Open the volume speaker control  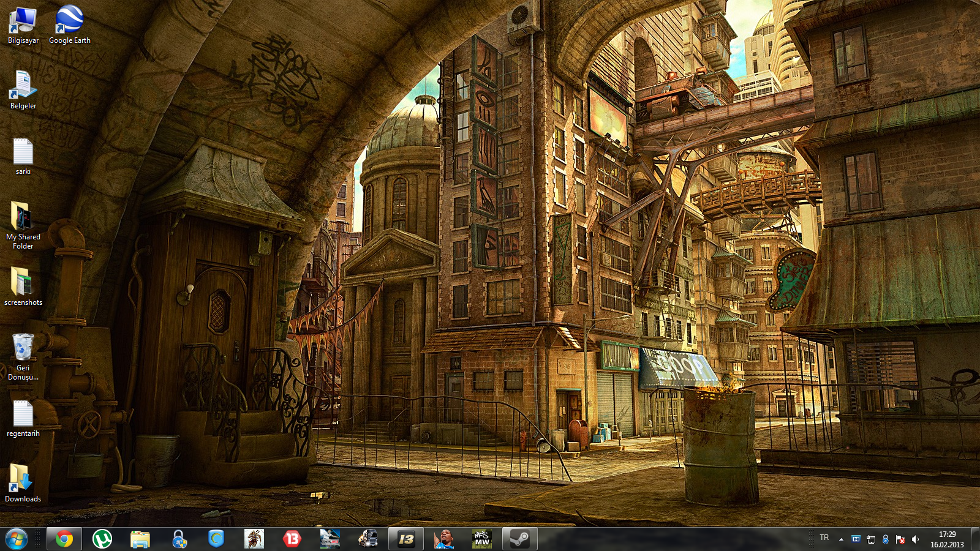[x=915, y=539]
